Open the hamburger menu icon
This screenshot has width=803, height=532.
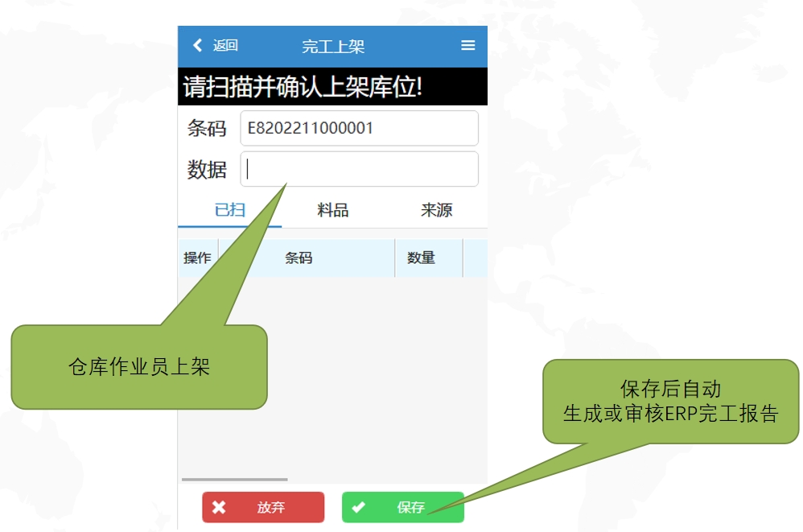pos(467,45)
